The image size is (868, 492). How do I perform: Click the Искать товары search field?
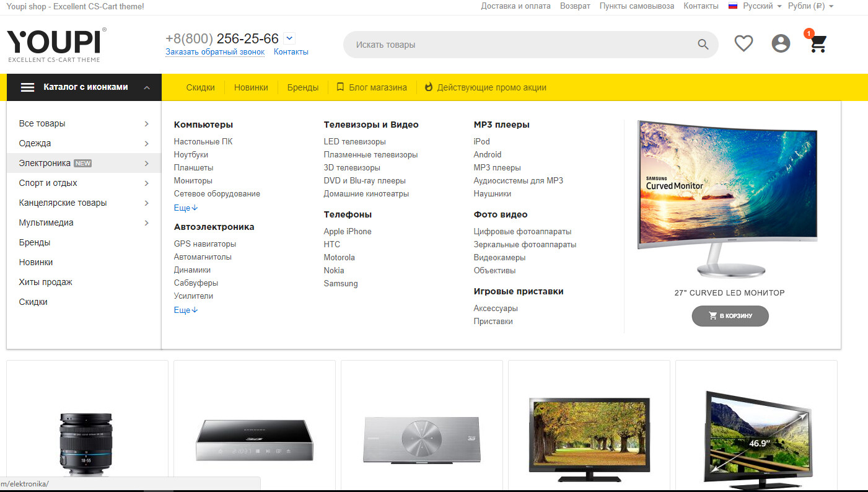pyautogui.click(x=520, y=45)
